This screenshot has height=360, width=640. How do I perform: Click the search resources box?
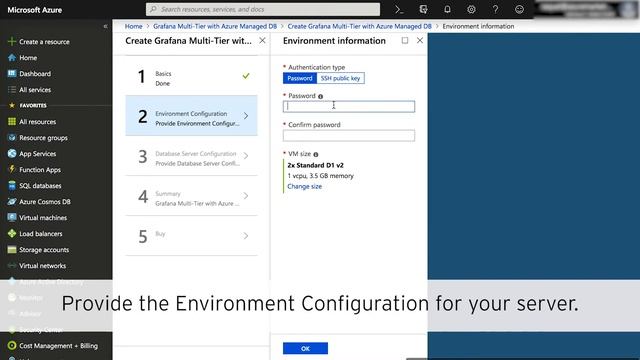[x=263, y=9]
